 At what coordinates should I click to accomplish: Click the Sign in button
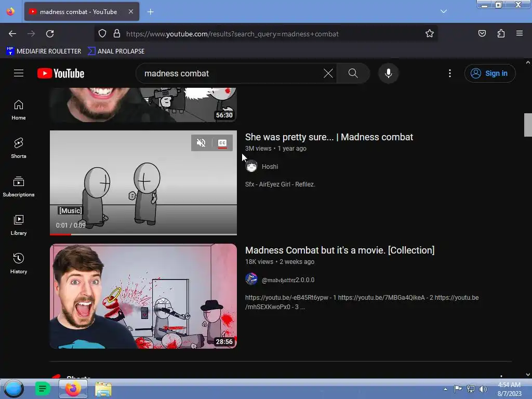tap(489, 73)
